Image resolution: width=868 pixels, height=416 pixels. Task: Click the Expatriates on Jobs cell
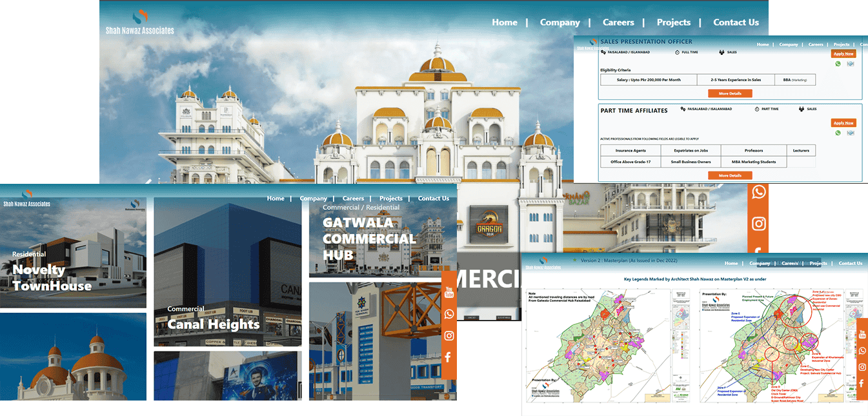click(x=691, y=150)
